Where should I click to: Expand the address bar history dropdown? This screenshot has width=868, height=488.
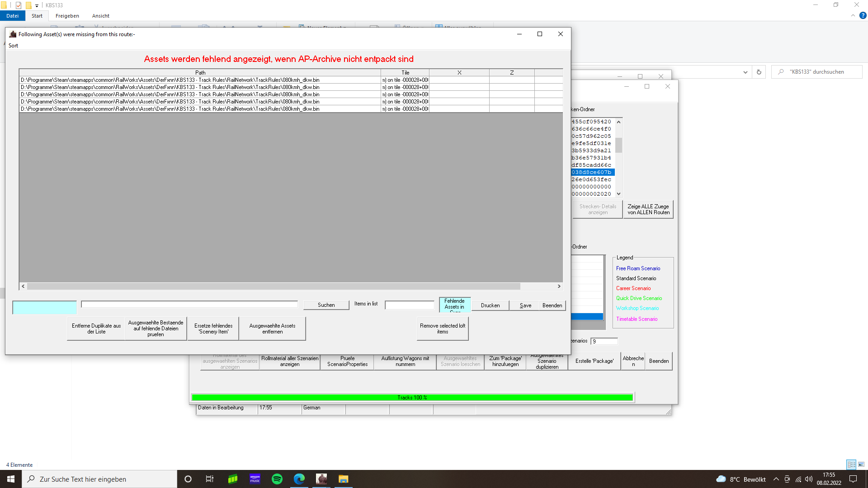pyautogui.click(x=745, y=72)
